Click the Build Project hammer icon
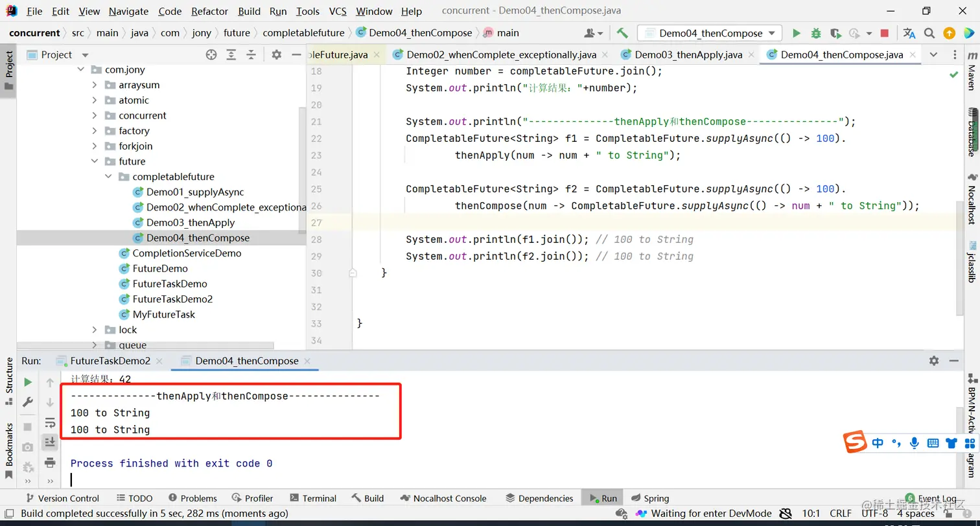Screen dimensions: 980x526 coord(622,33)
